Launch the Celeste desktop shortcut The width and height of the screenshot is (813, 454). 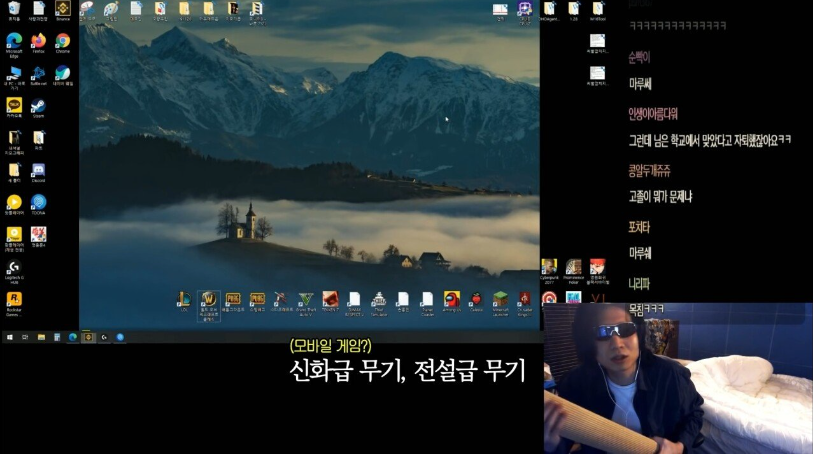pyautogui.click(x=476, y=301)
